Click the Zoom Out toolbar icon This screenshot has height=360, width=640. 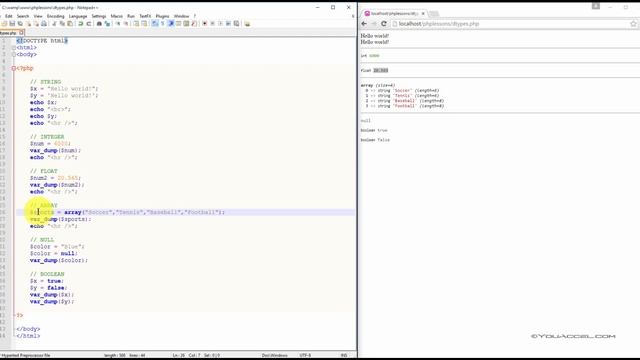(126, 24)
